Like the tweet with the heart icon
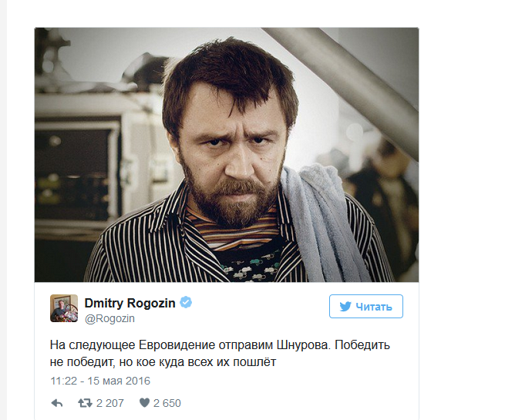This screenshot has height=420, width=505. coord(145,402)
